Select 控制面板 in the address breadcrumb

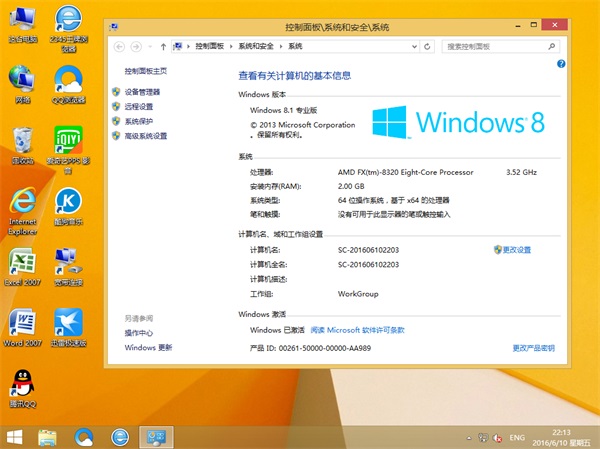211,46
